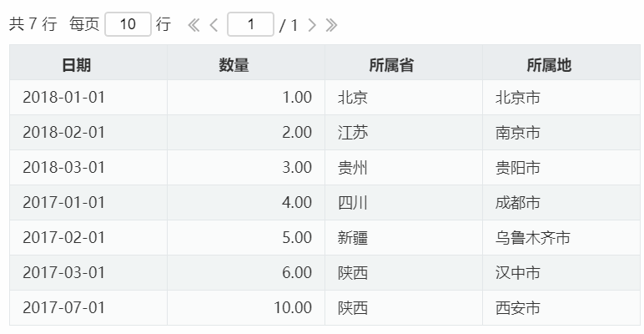Select the cell containing 乌鲁木齐市
Screen dimensions: 644x334
point(561,238)
